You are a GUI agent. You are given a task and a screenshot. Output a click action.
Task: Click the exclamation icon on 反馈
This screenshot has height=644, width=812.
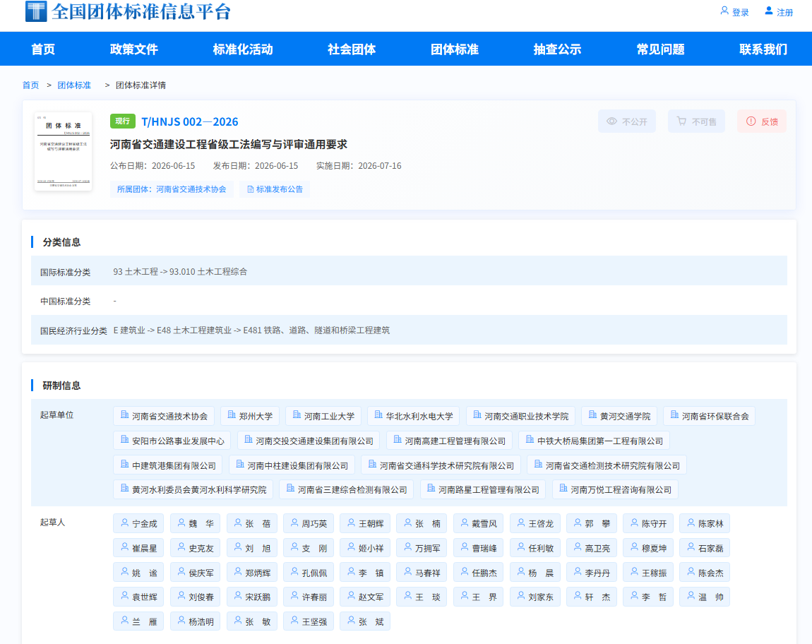[751, 121]
